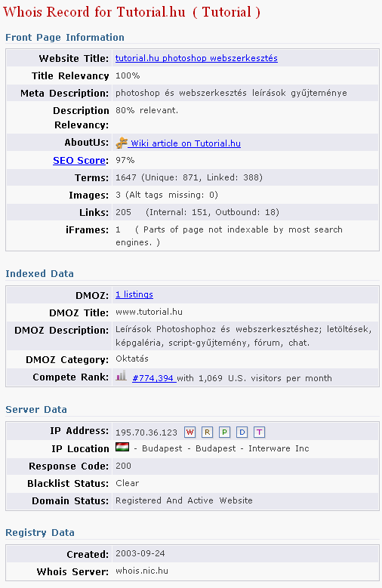Click the blue D icon beside IP address
Image resolution: width=382 pixels, height=588 pixels.
pos(242,433)
